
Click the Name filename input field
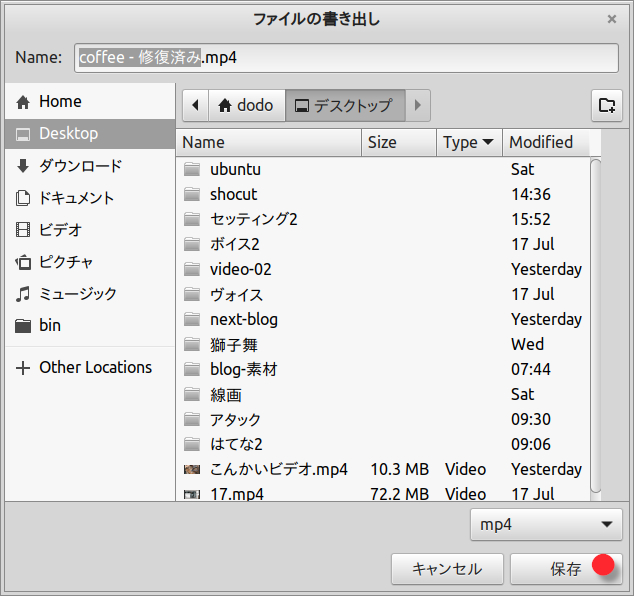346,57
